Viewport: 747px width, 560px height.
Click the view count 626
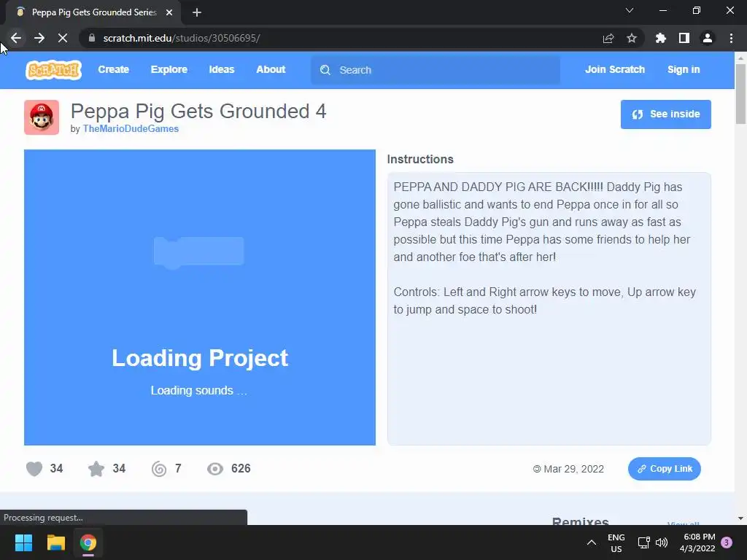241,469
